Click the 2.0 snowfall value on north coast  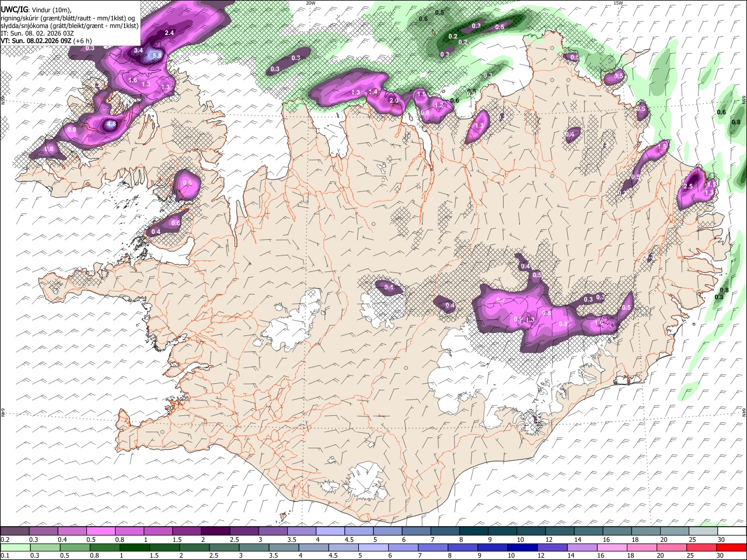[x=394, y=100]
